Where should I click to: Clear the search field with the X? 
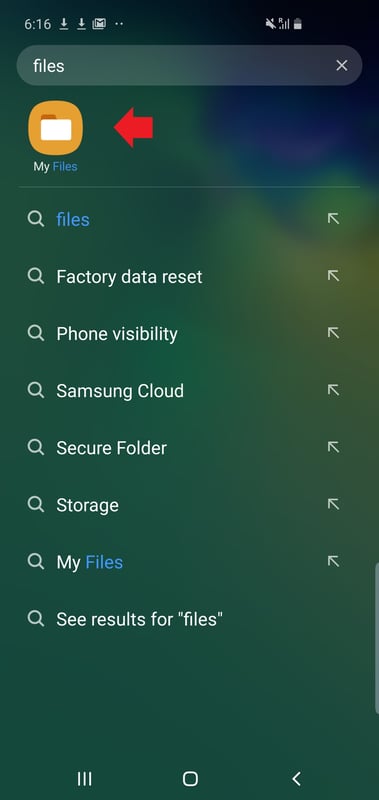coord(341,65)
